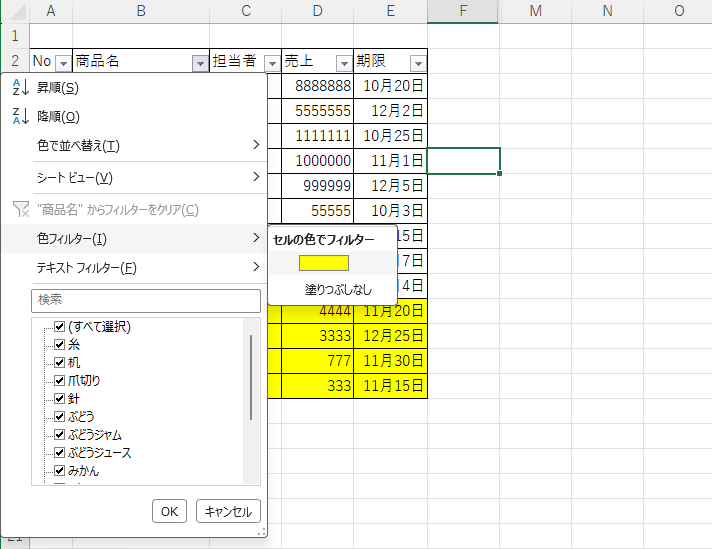Confirm filter with OK button
This screenshot has width=712, height=549.
[169, 511]
